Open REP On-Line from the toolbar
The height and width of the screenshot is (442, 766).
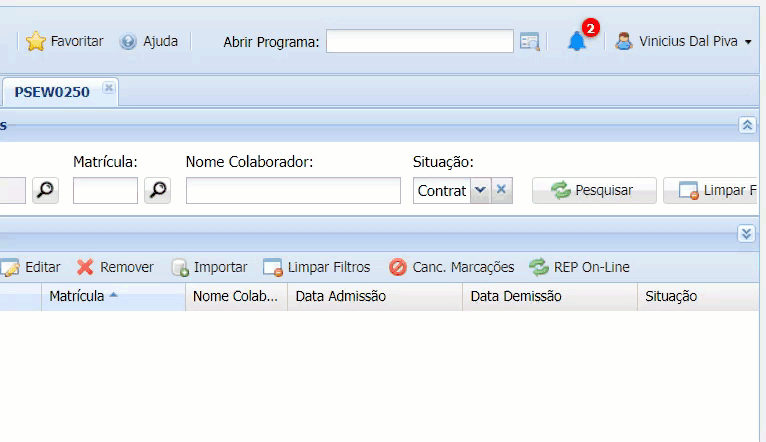tap(579, 267)
